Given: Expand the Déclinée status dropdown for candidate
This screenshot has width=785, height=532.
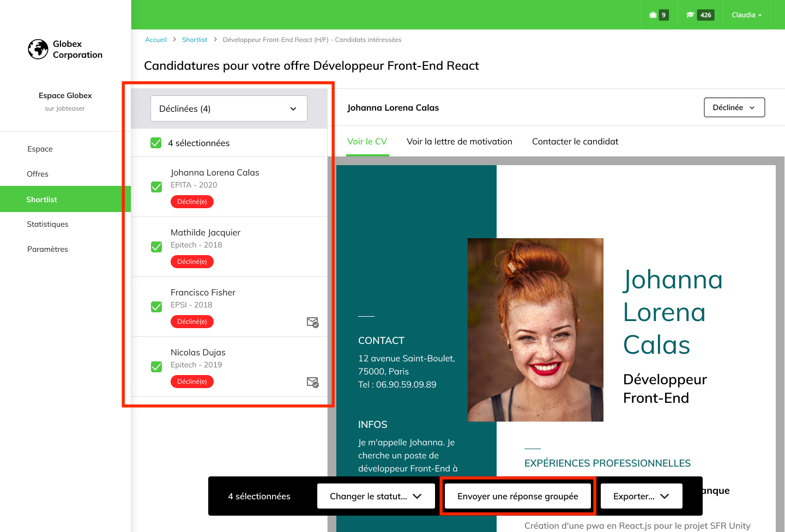Looking at the screenshot, I should (x=734, y=107).
